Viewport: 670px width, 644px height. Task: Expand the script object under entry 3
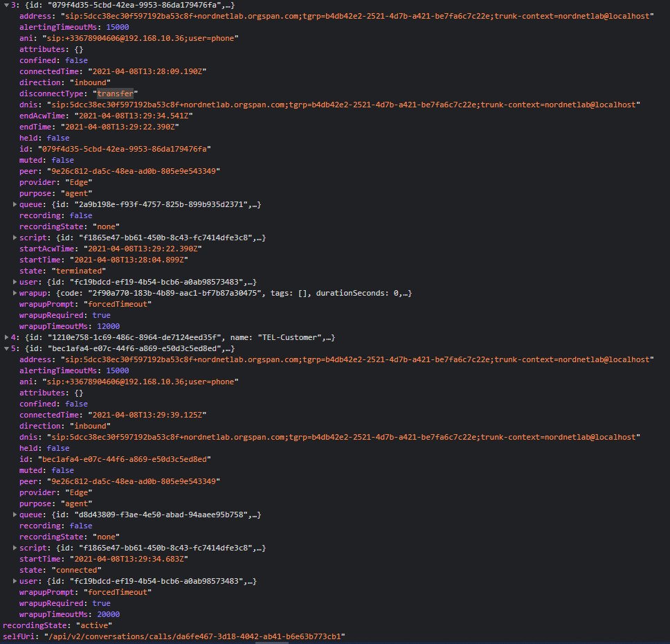(x=15, y=238)
